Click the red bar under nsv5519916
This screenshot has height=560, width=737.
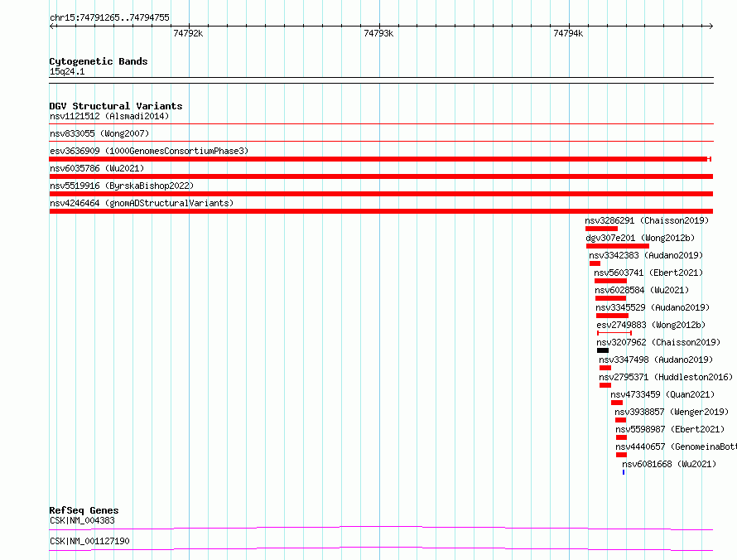tap(381, 194)
